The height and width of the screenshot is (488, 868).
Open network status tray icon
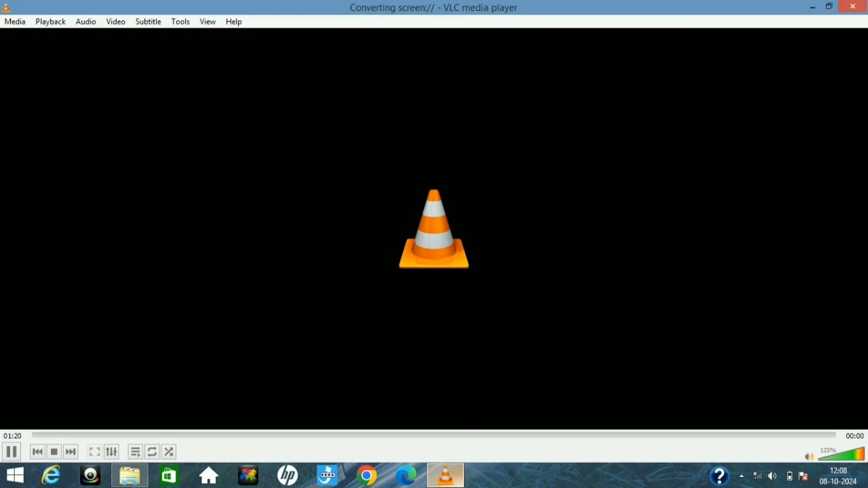757,476
